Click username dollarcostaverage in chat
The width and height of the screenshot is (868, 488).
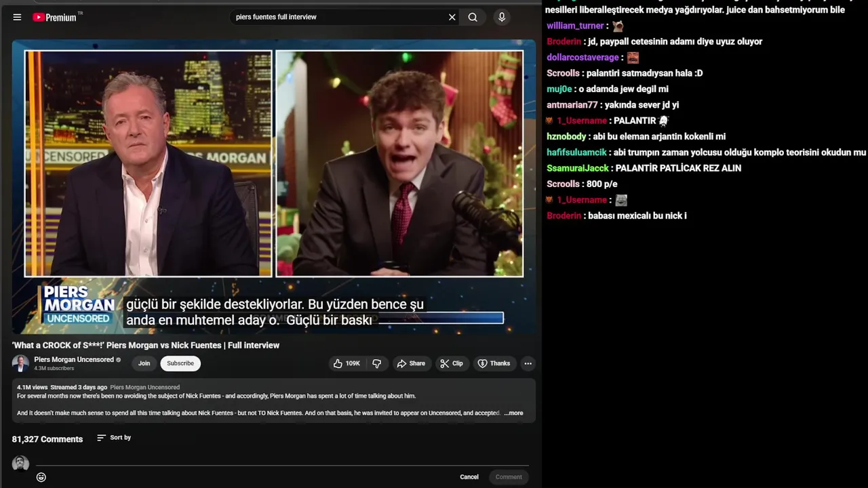[583, 58]
